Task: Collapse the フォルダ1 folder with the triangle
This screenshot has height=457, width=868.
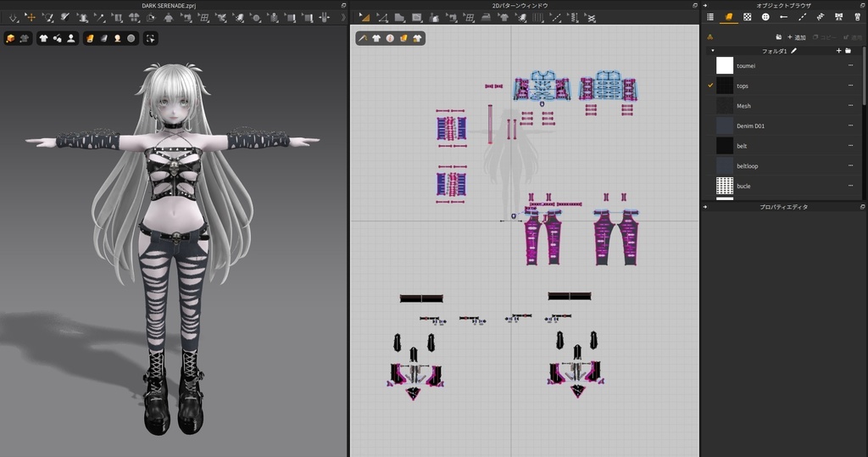Action: [x=712, y=50]
